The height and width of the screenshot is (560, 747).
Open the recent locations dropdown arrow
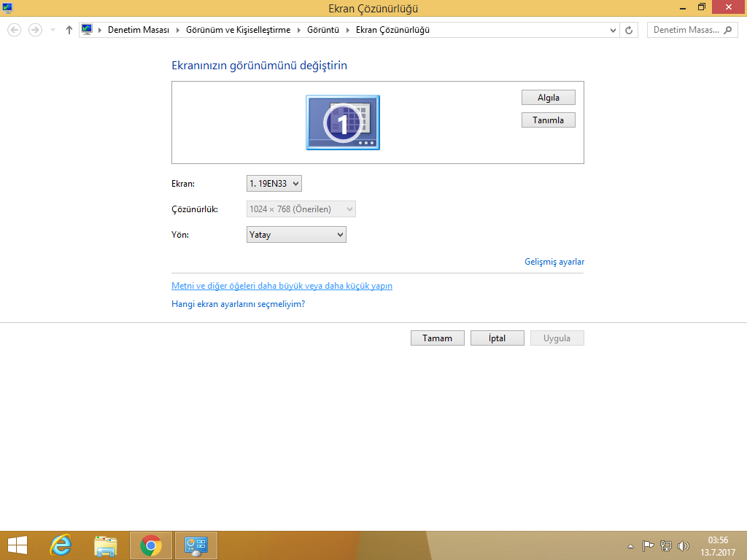click(53, 30)
